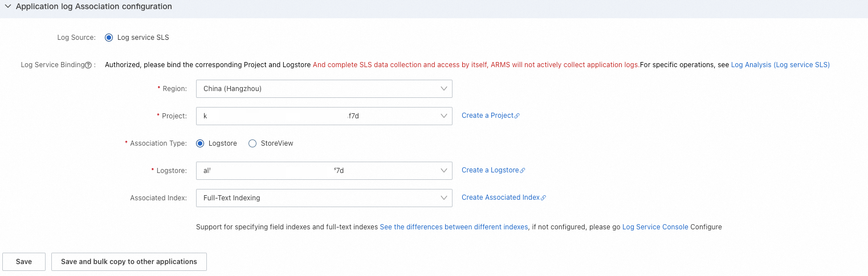Screen dimensions: 868x276
Task: Open the Log Analysis (Log service SLS) link
Action: click(780, 65)
